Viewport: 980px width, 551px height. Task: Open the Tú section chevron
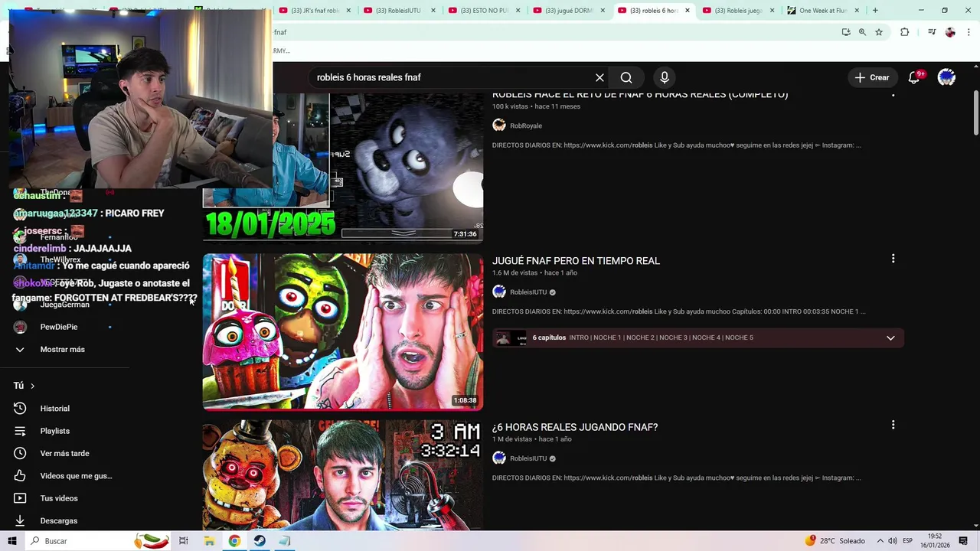tap(32, 386)
